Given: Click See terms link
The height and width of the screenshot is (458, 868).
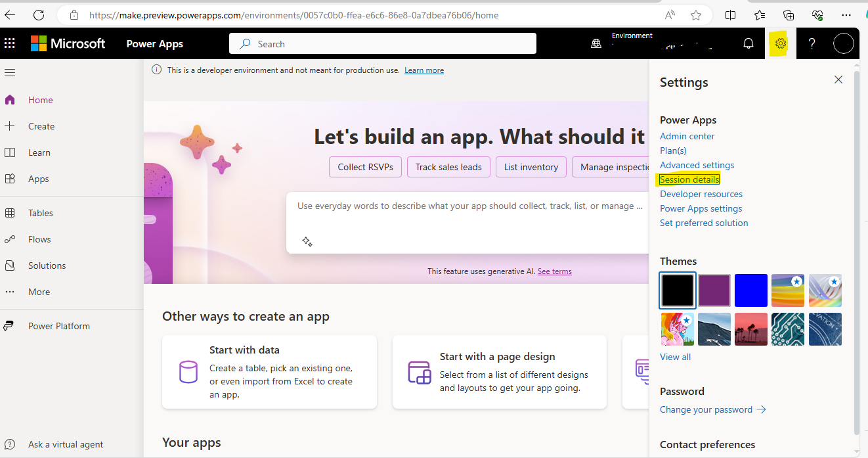Looking at the screenshot, I should (554, 271).
